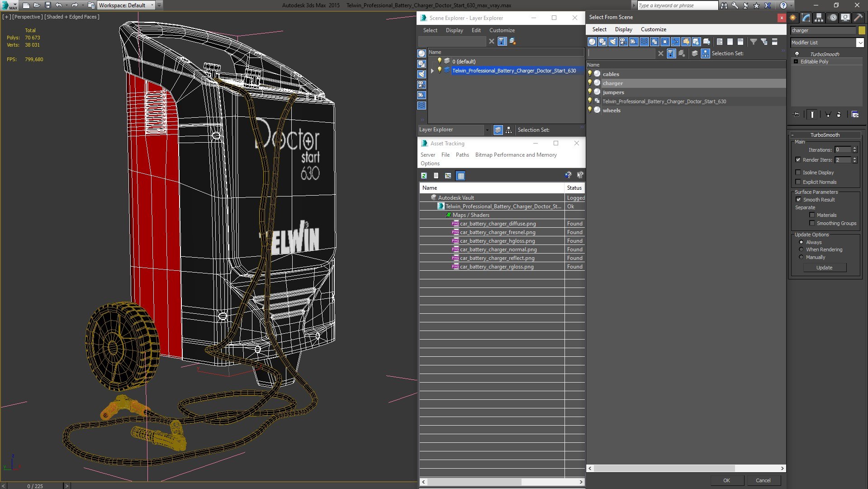The image size is (868, 489).
Task: Check the Materials separate option
Action: point(812,215)
